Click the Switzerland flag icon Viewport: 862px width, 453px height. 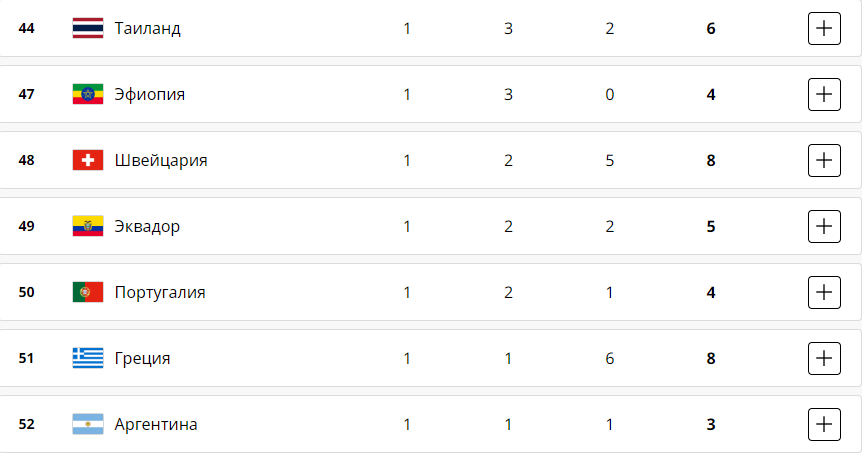tap(88, 160)
